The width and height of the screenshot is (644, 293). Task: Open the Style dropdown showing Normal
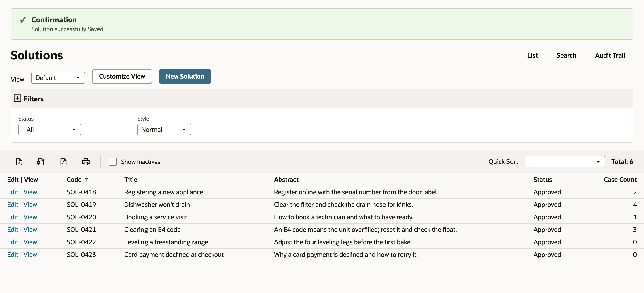click(x=164, y=130)
